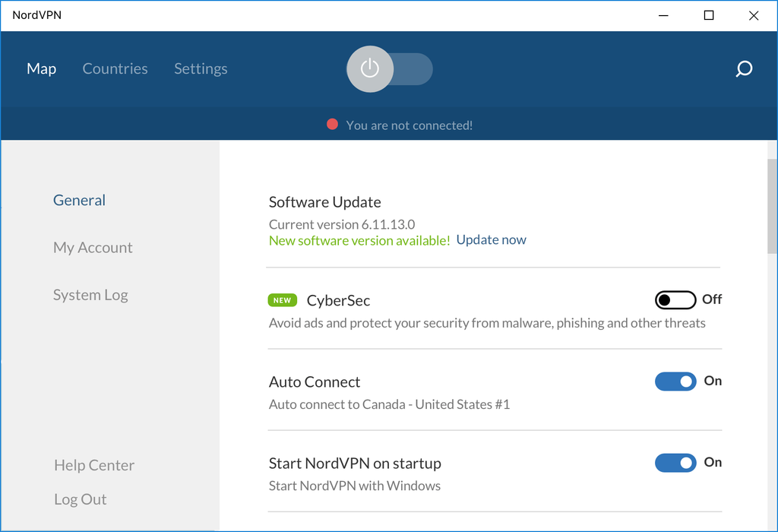Turn off Start NordVPN on startup
The height and width of the screenshot is (532, 778).
tap(675, 462)
